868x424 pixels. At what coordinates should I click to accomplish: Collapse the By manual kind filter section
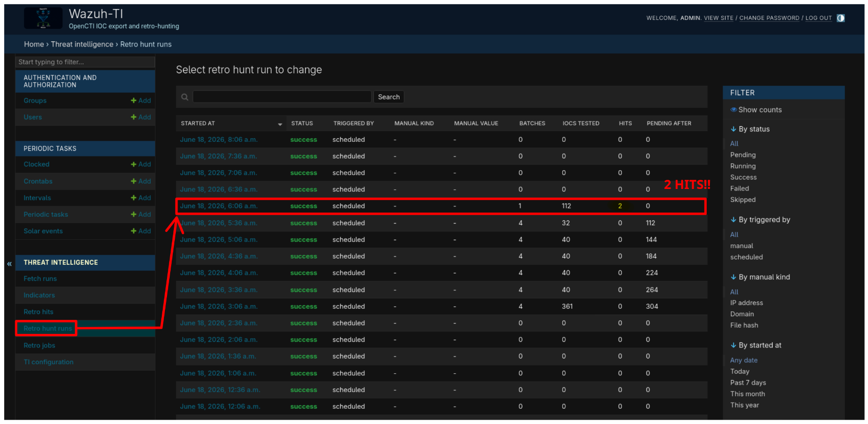tap(760, 277)
